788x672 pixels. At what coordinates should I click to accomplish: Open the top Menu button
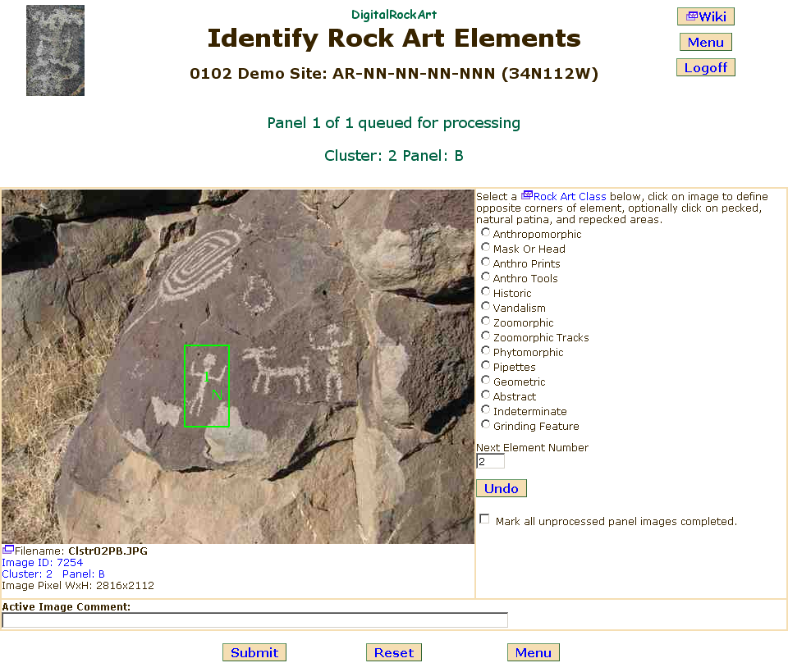(x=705, y=42)
